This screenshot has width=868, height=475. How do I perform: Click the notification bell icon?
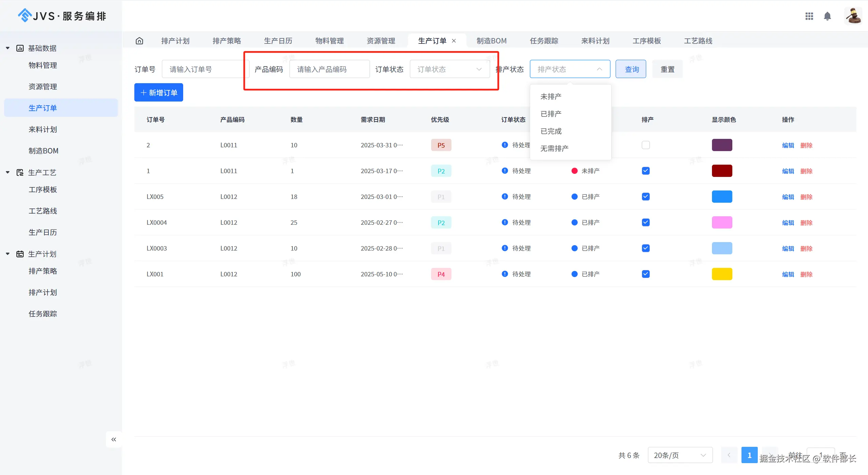tap(827, 16)
